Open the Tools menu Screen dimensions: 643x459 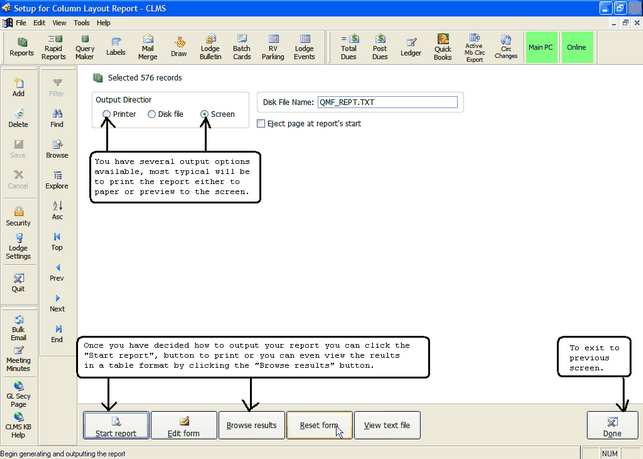coord(80,22)
